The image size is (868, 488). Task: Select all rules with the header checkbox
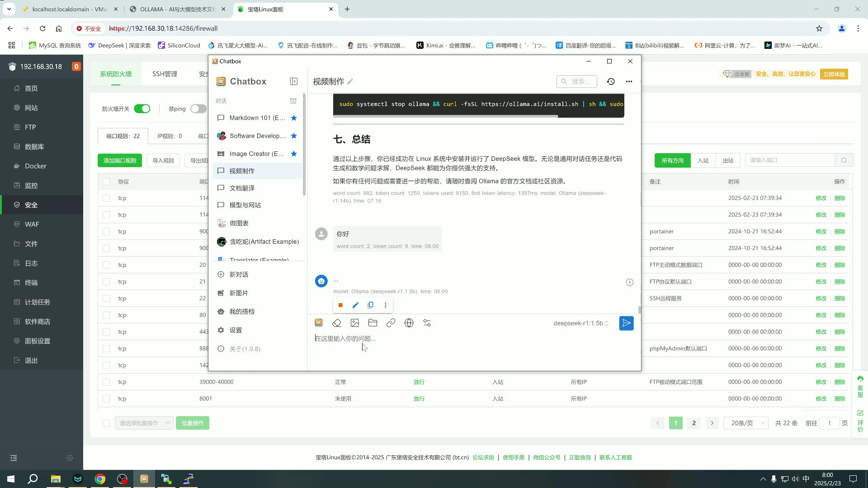tap(106, 181)
